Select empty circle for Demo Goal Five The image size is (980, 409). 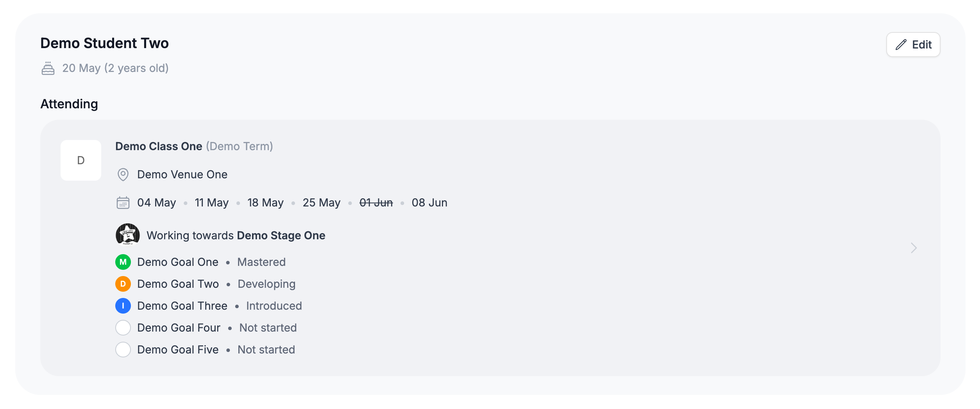pyautogui.click(x=123, y=350)
